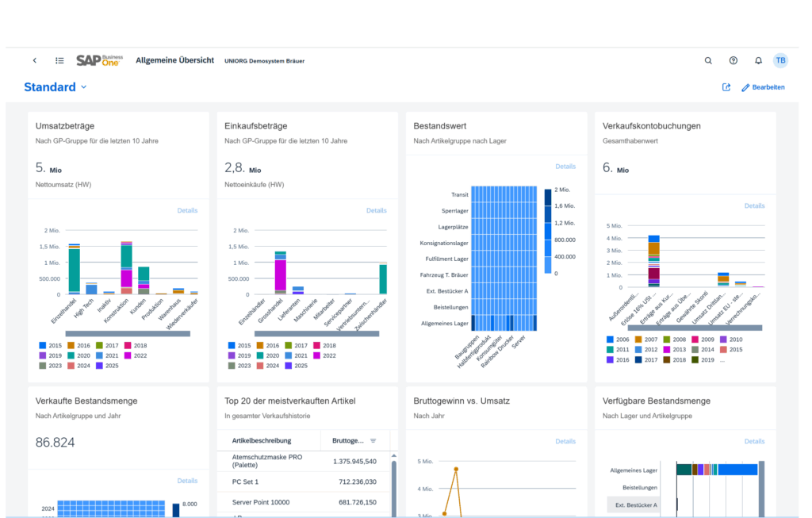Click the back arrow in header

pyautogui.click(x=35, y=60)
